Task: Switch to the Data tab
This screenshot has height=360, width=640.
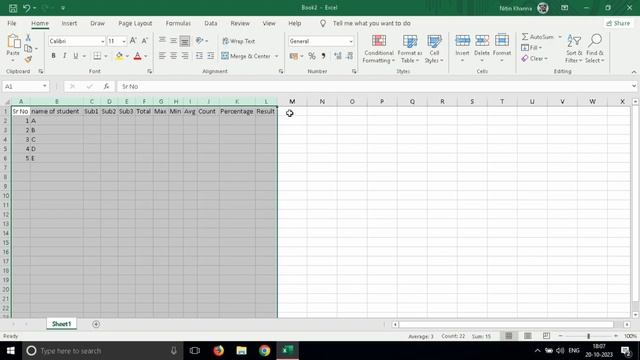Action: tap(211, 23)
